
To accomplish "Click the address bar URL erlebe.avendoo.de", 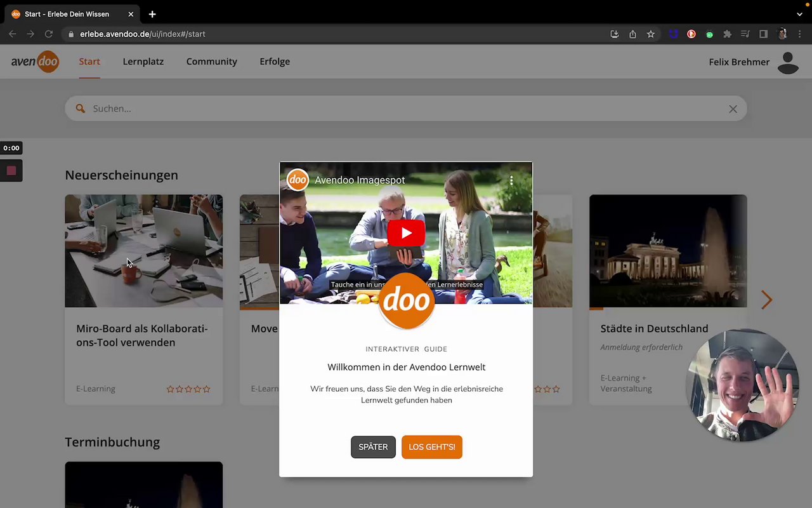I will click(x=143, y=34).
